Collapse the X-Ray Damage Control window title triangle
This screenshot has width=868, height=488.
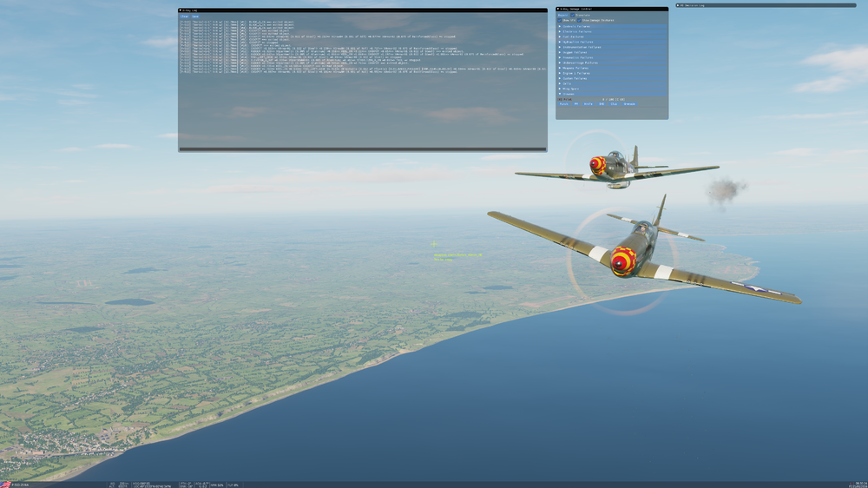[558, 9]
